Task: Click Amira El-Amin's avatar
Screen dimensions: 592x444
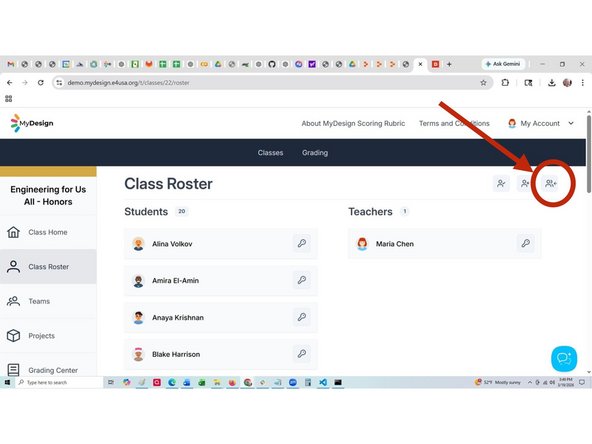Action: (x=138, y=281)
